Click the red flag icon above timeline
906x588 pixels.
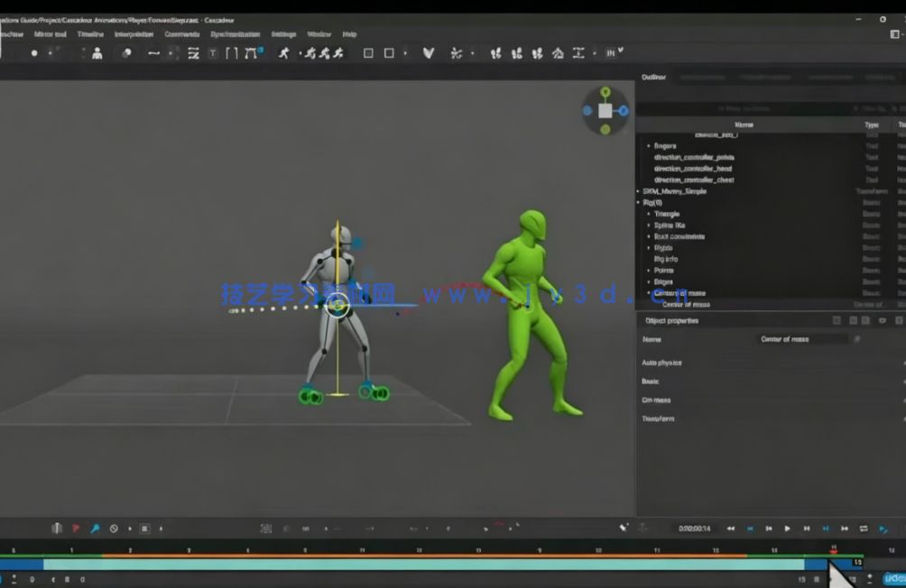[76, 528]
